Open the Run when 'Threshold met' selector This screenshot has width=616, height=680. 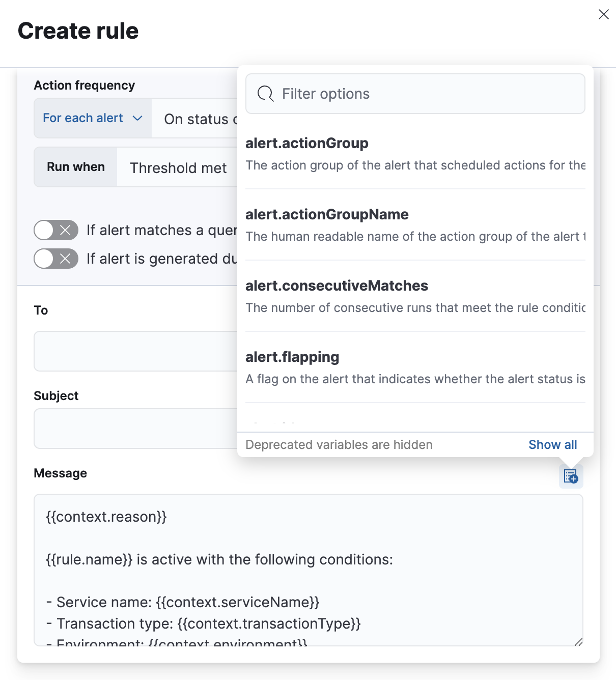178,168
